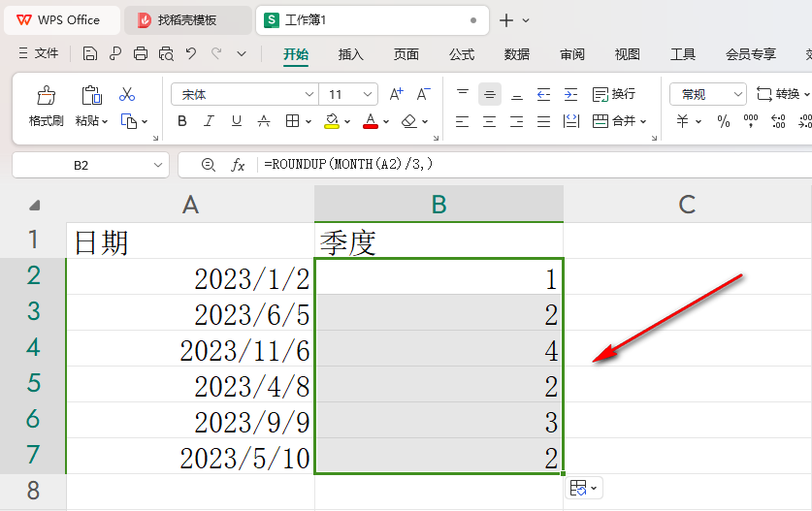This screenshot has width=812, height=511.
Task: Increase font size with the A+ icon
Action: (397, 94)
